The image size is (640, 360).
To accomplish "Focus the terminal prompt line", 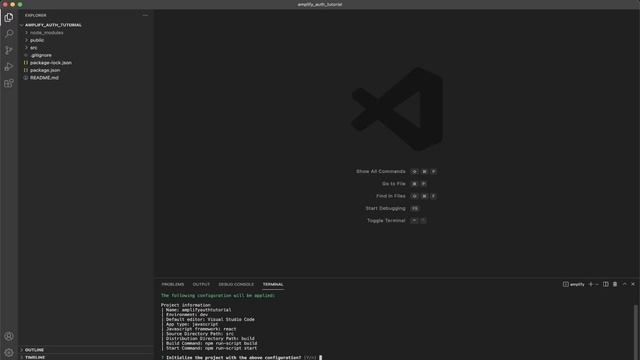I will (x=241, y=358).
